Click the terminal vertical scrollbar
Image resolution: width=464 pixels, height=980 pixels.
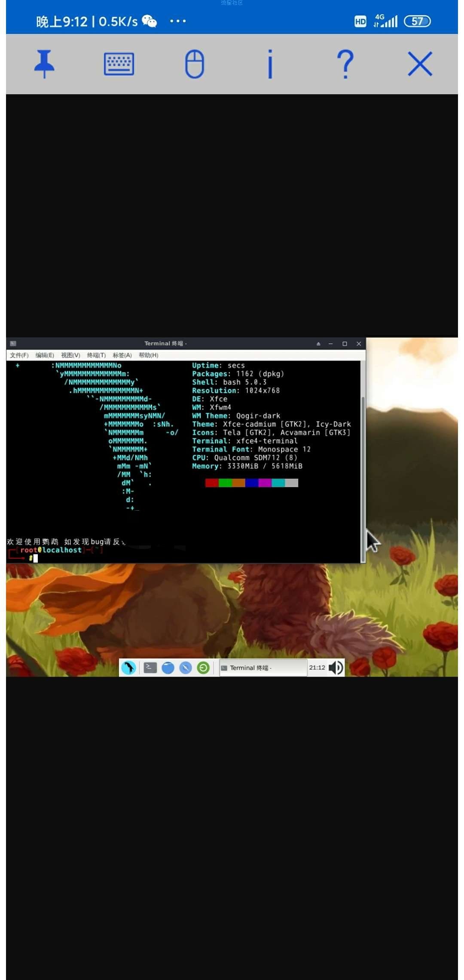(363, 460)
